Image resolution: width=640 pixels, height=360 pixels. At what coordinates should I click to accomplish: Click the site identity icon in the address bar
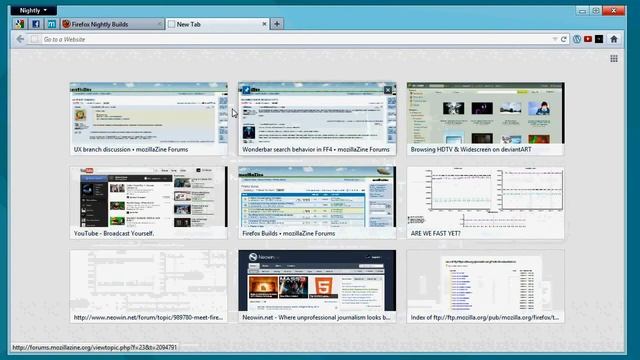[35, 39]
